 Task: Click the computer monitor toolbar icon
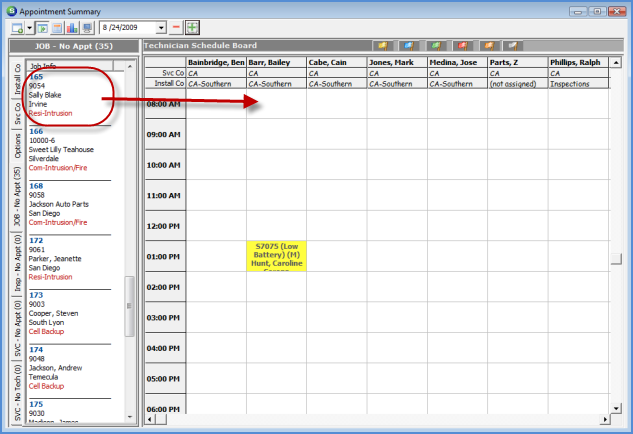tap(87, 28)
